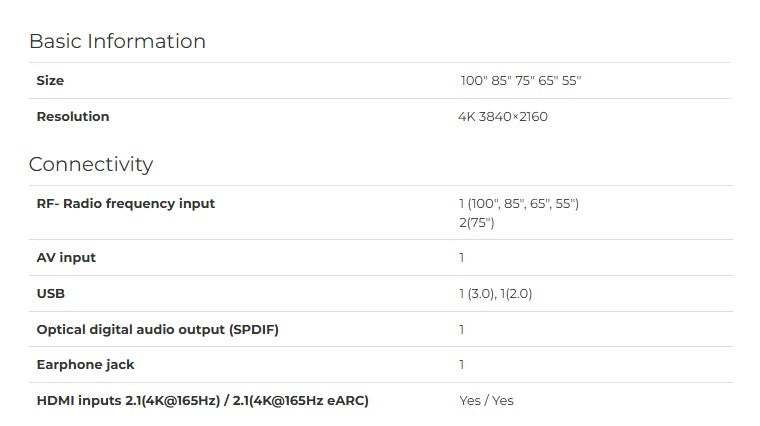
Task: Click the Connectivity section heading
Action: tap(91, 165)
